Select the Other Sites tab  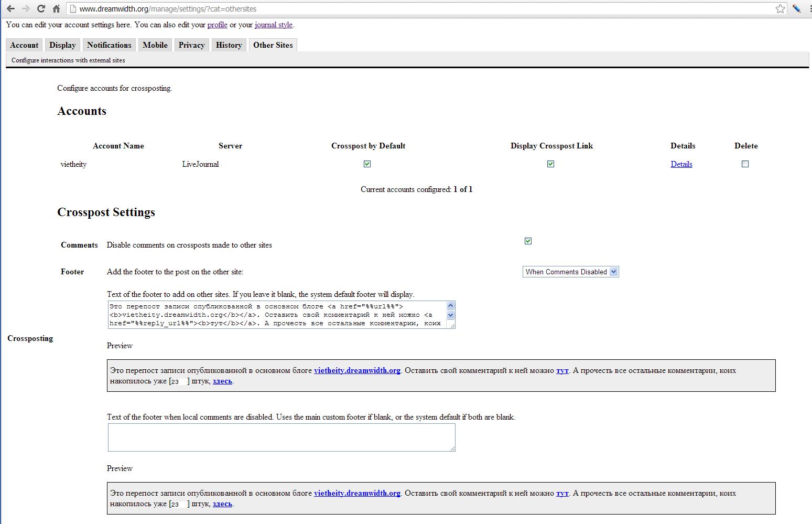point(273,45)
